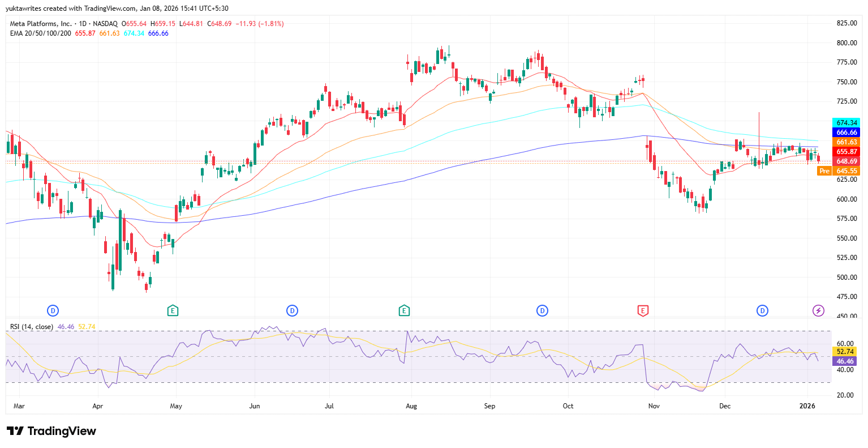Click the blue dividend marker under March
This screenshot has width=868, height=448.
click(x=53, y=310)
